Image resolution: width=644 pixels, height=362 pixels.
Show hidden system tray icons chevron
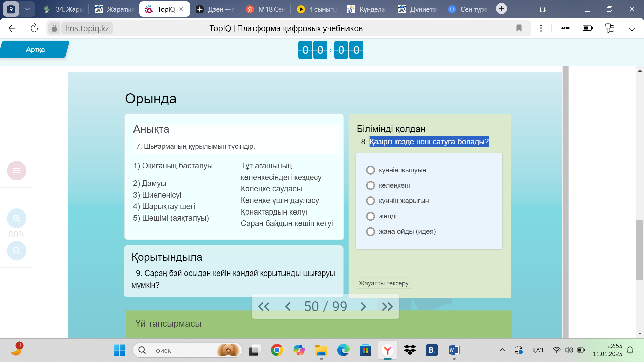point(502,350)
